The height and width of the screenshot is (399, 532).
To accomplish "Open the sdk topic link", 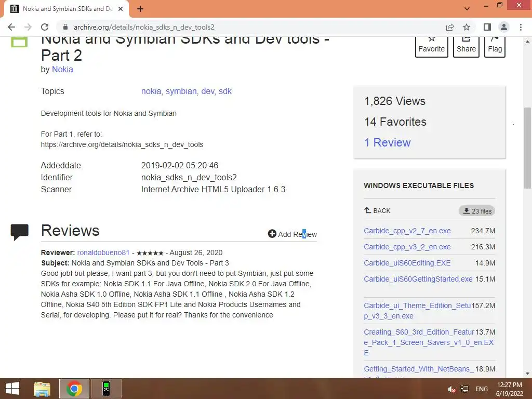I will coord(225,91).
